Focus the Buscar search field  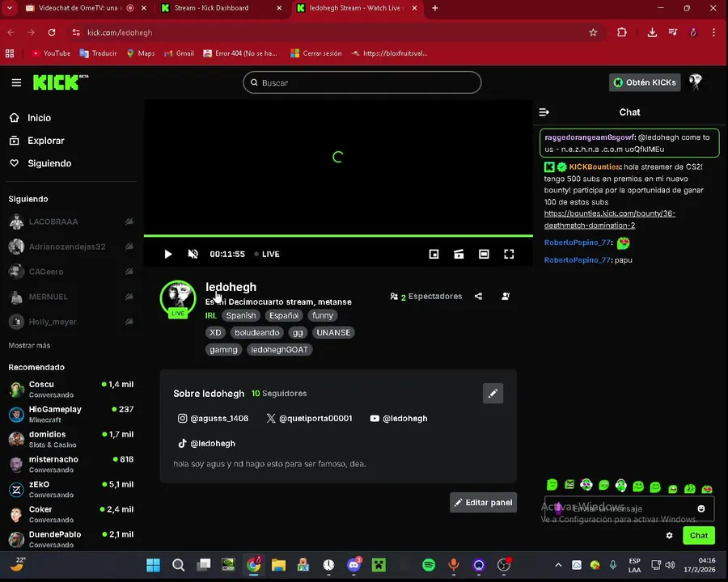362,82
